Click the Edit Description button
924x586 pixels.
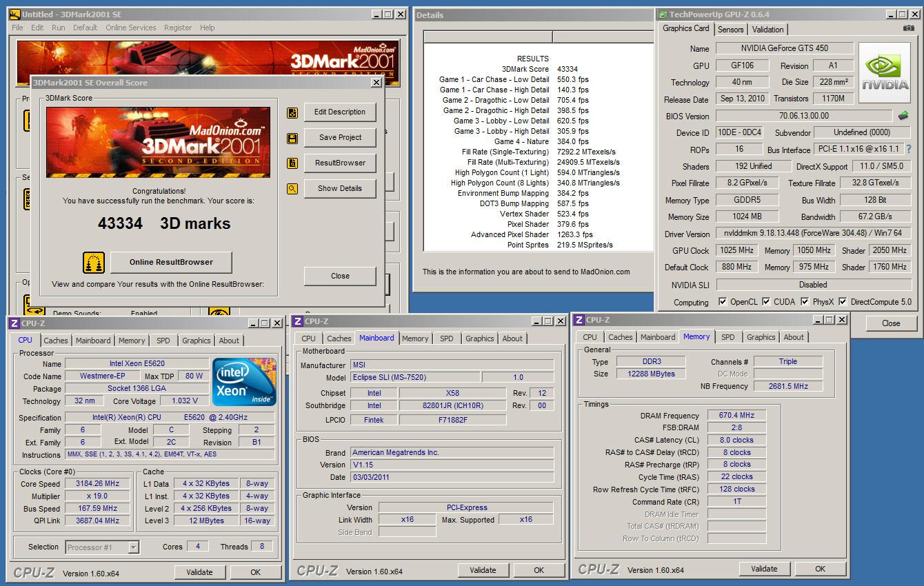pyautogui.click(x=340, y=112)
